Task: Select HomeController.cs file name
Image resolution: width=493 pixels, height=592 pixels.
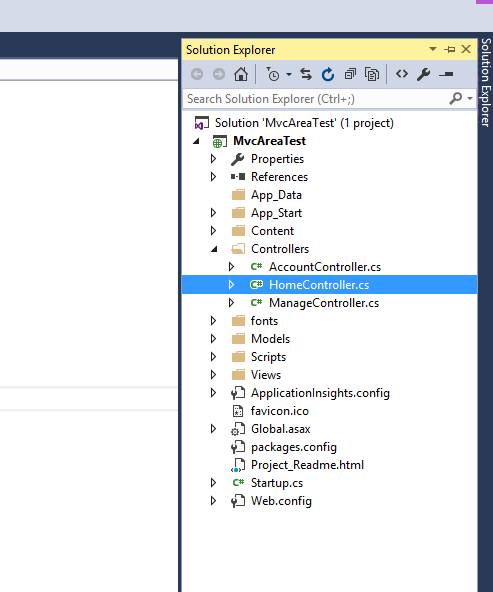Action: [x=319, y=285]
